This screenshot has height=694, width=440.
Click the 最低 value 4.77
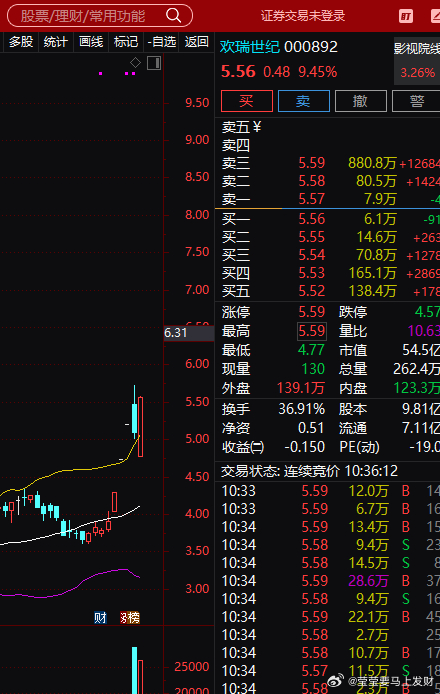312,350
